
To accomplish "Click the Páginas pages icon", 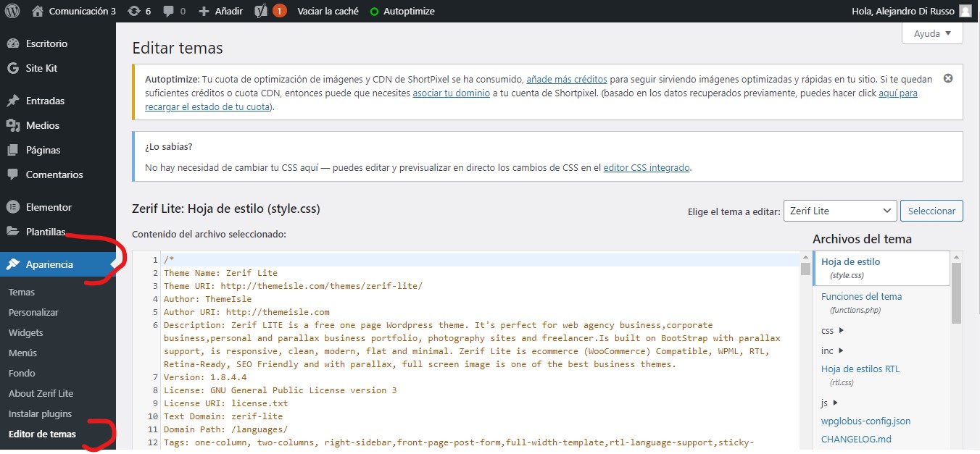I will coord(13,150).
